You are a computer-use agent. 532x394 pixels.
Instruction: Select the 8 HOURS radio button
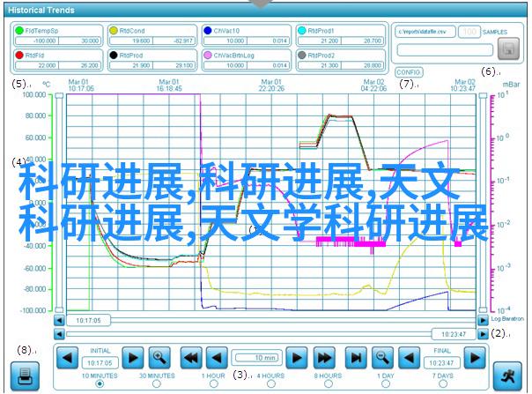328,383
